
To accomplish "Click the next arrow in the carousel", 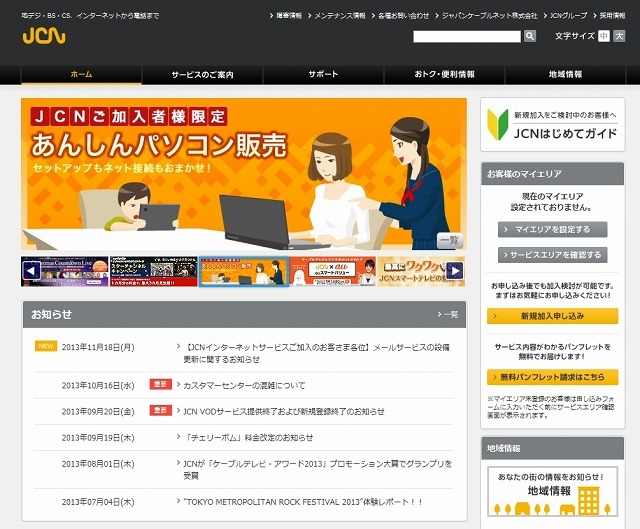I will point(455,271).
